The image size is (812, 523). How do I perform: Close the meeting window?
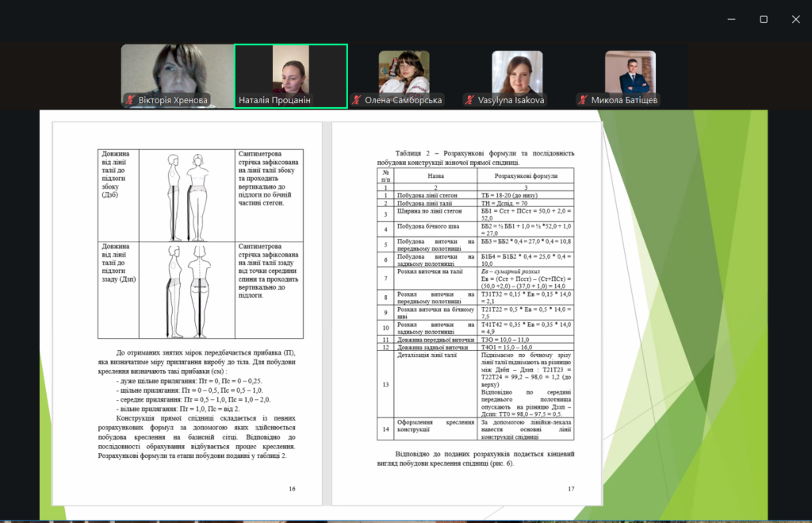pyautogui.click(x=795, y=19)
